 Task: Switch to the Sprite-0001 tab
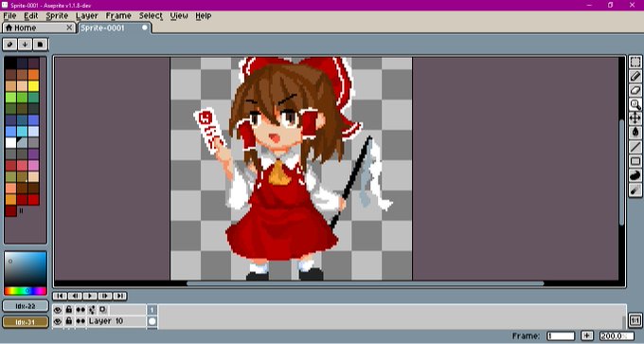(115, 27)
